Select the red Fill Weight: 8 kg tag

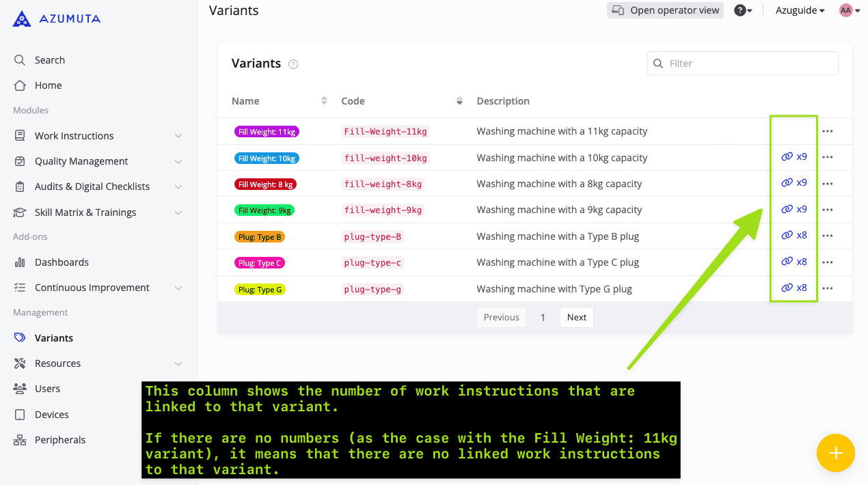pos(265,184)
